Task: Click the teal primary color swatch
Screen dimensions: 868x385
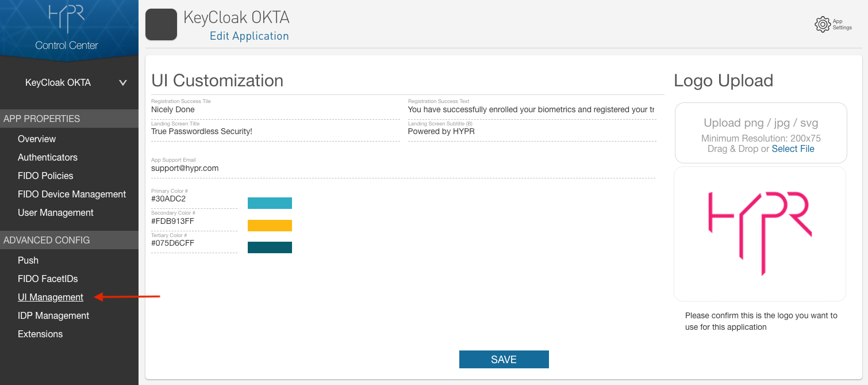Action: [x=270, y=203]
